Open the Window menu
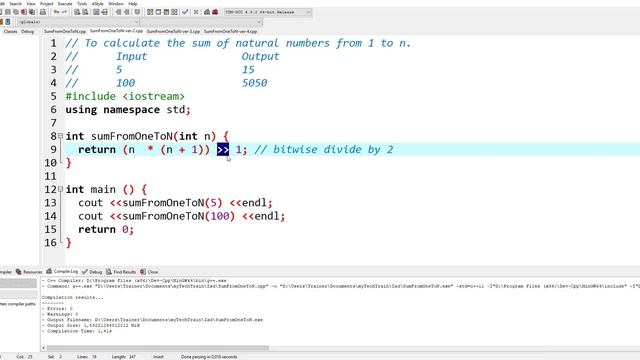The image size is (640, 360). click(116, 4)
